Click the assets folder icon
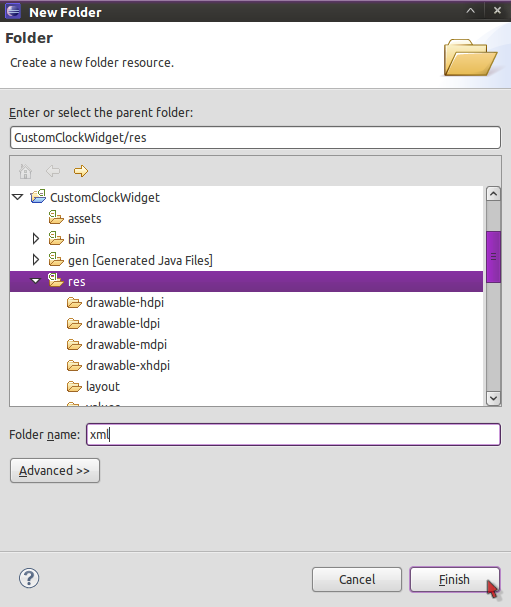 click(56, 218)
